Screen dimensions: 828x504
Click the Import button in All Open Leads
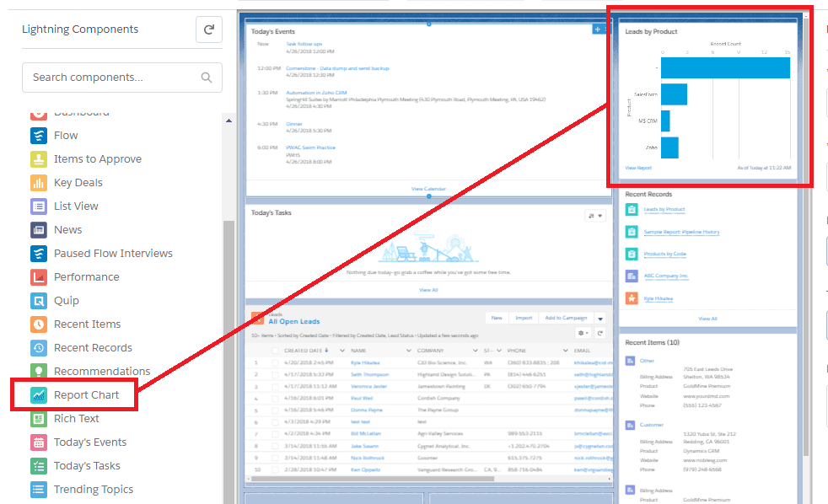[x=524, y=319]
